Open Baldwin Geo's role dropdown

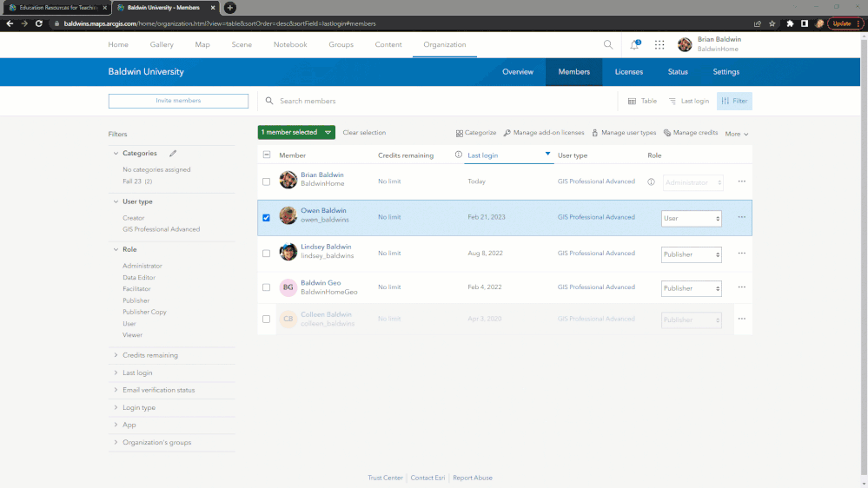pyautogui.click(x=692, y=288)
